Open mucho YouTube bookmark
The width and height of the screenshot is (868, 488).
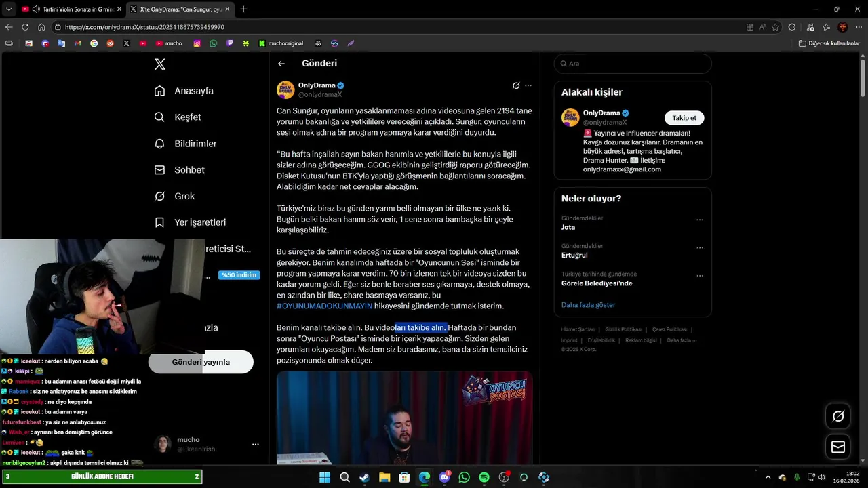coord(169,43)
